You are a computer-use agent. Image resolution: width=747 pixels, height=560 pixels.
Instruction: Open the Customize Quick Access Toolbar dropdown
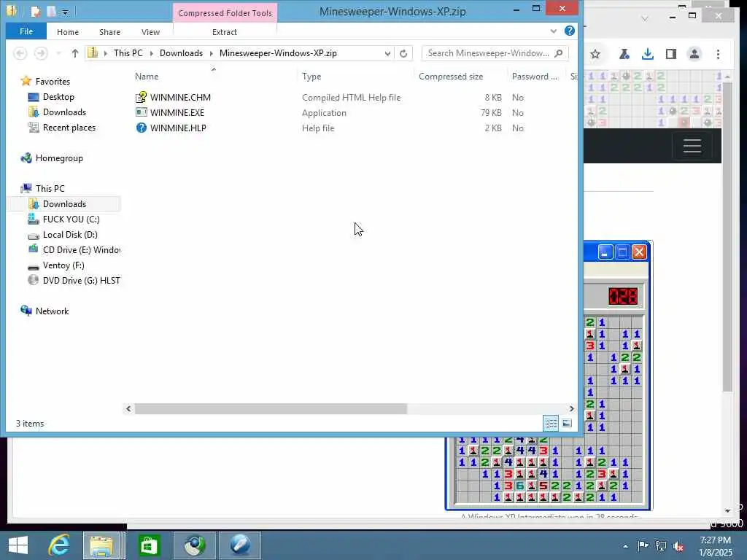[65, 12]
